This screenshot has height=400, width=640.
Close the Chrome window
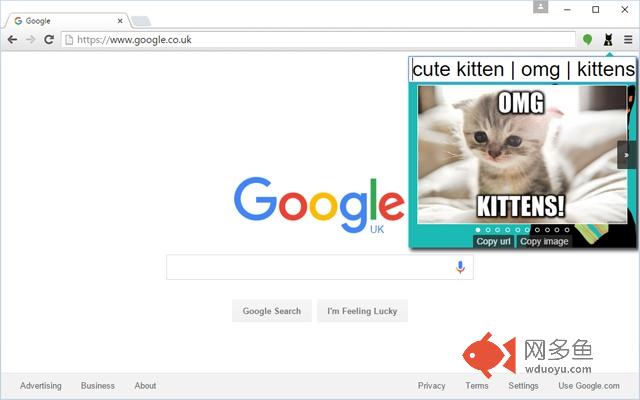(x=625, y=9)
